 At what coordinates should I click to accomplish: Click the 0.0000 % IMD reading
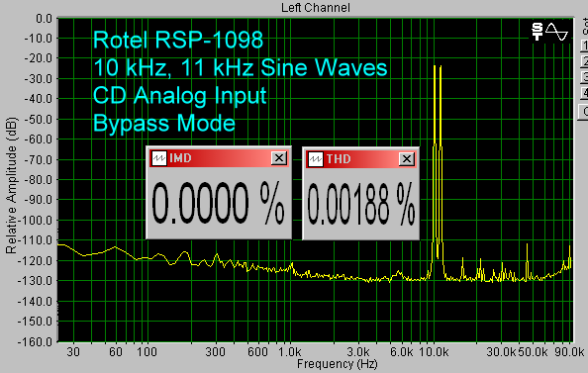click(x=218, y=204)
